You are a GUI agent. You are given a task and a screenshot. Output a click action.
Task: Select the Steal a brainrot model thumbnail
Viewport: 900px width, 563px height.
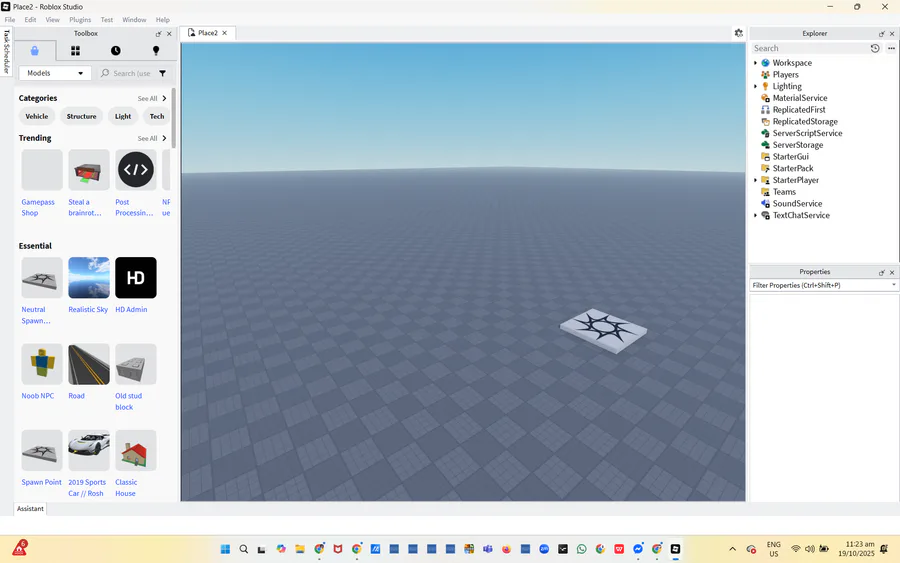(x=89, y=170)
